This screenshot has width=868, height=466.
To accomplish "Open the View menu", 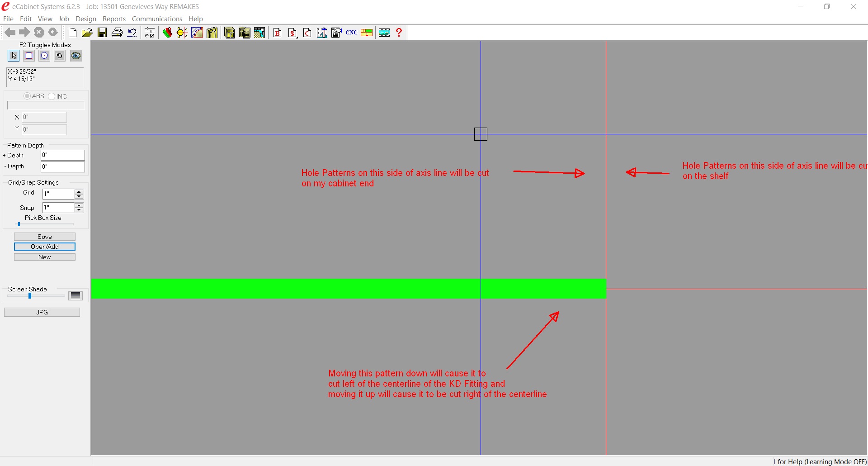I will [45, 19].
